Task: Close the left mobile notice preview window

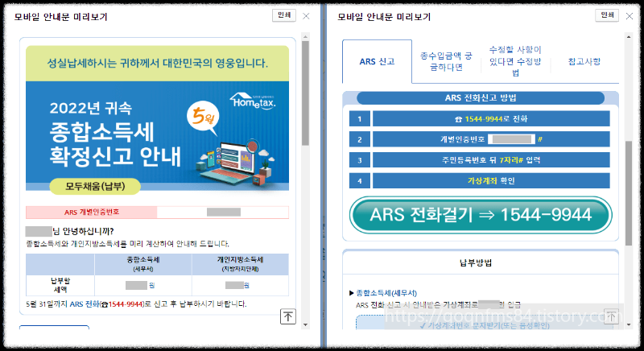Action: pos(306,16)
